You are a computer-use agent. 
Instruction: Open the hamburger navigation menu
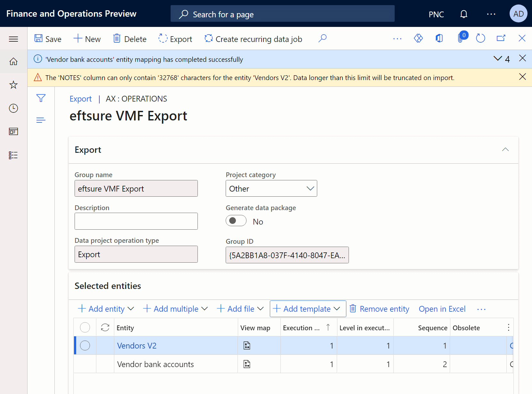coord(13,39)
